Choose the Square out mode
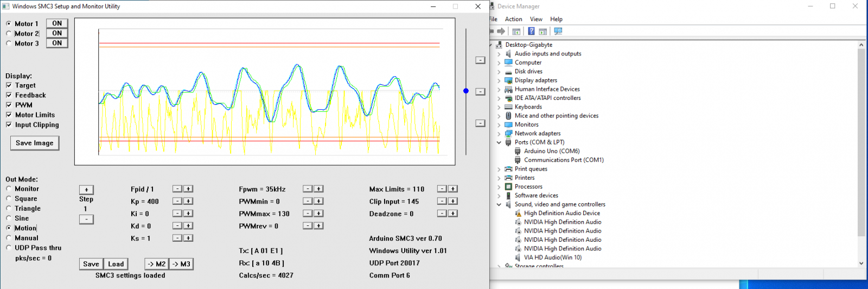The height and width of the screenshot is (289, 868). coord(9,198)
